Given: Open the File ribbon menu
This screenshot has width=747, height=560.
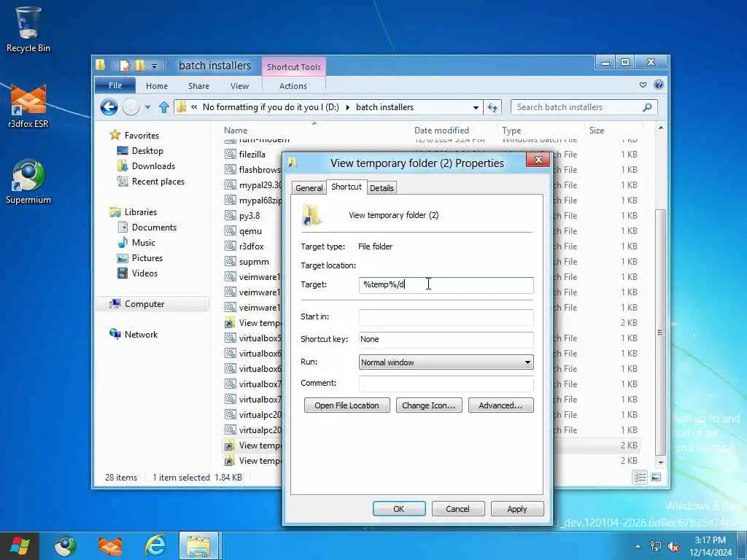Looking at the screenshot, I should tap(115, 86).
